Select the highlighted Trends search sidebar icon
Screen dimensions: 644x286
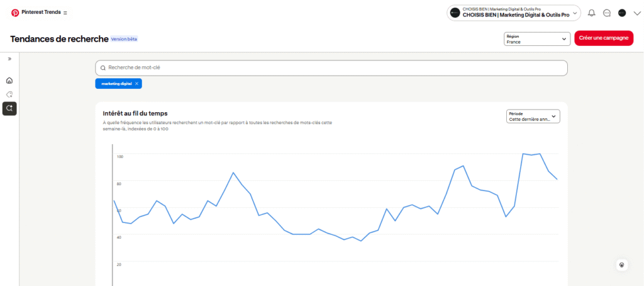9,108
